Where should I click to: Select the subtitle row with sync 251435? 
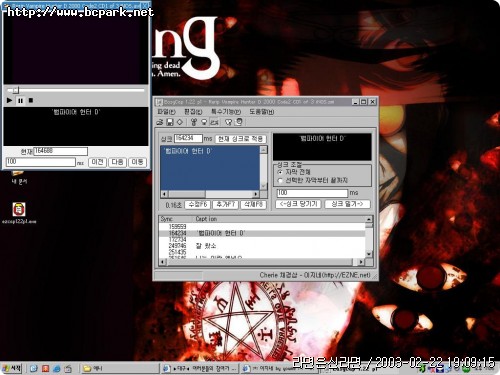pyautogui.click(x=262, y=252)
